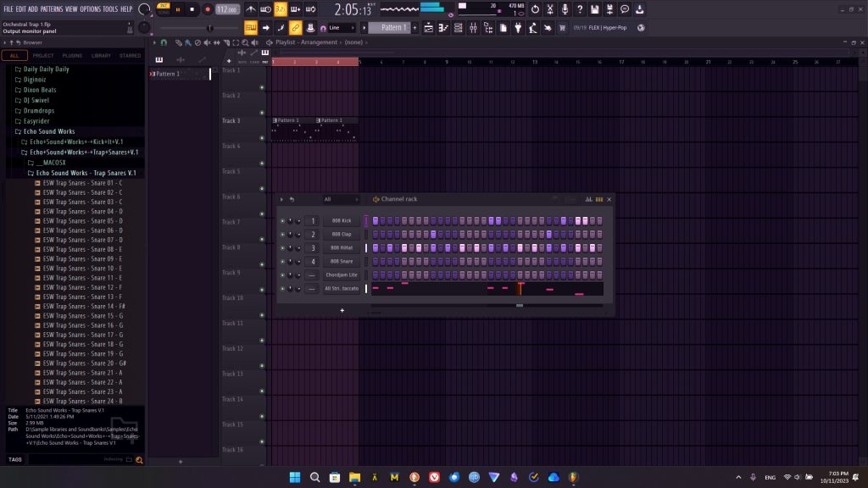868x488 pixels.
Task: Open the PATTERNS menu
Action: 52,8
